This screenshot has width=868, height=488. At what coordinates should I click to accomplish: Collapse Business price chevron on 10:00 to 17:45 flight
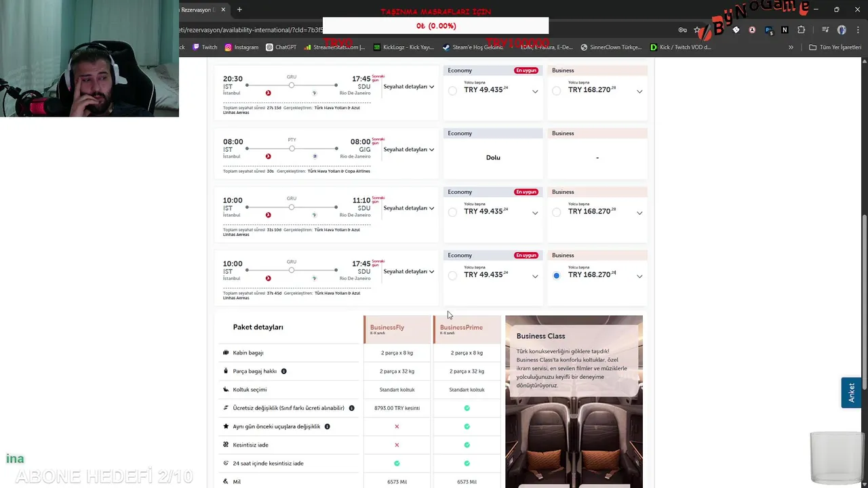[639, 277]
